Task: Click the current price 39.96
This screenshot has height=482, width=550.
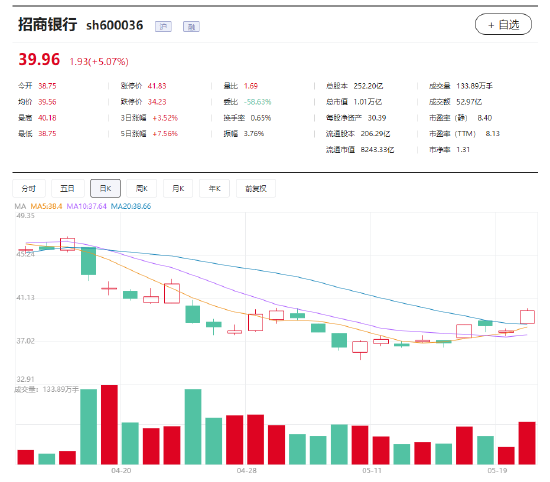Action: tap(39, 59)
